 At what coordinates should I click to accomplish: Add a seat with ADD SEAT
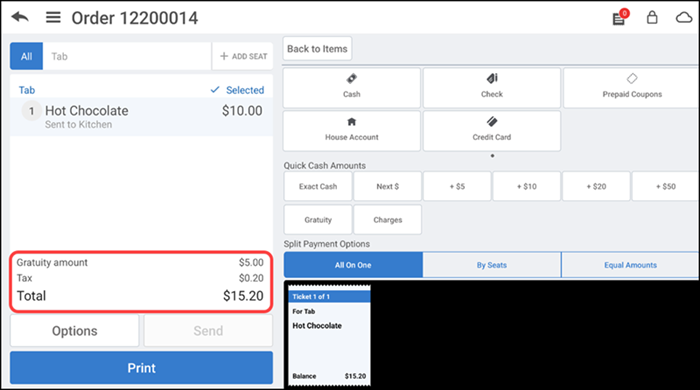pos(243,56)
